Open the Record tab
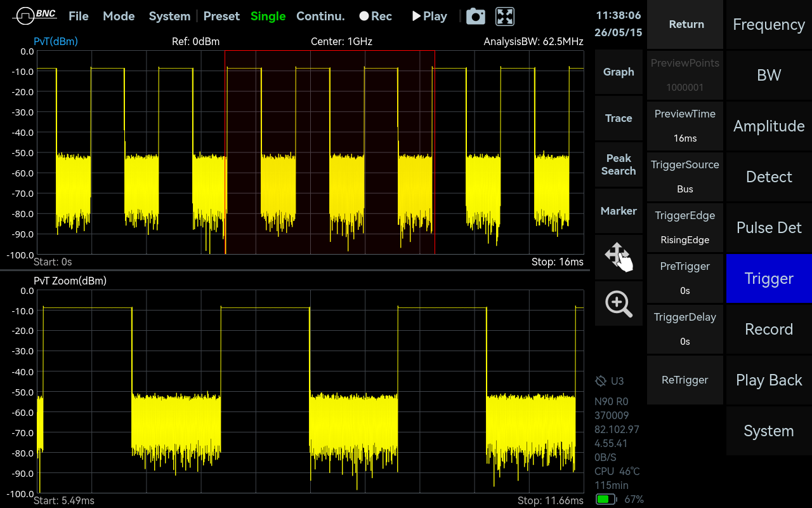This screenshot has width=812, height=508. pyautogui.click(x=769, y=329)
